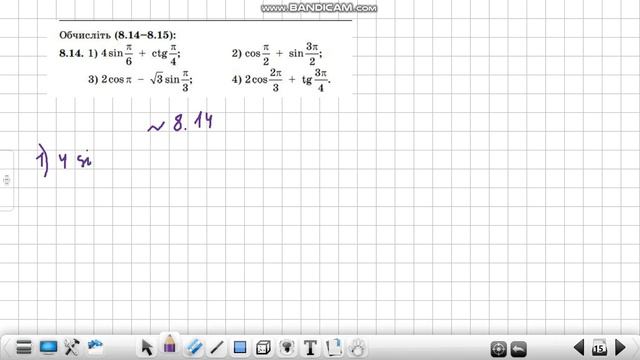Click the target focus button
The image size is (640, 360).
pyautogui.click(x=498, y=349)
